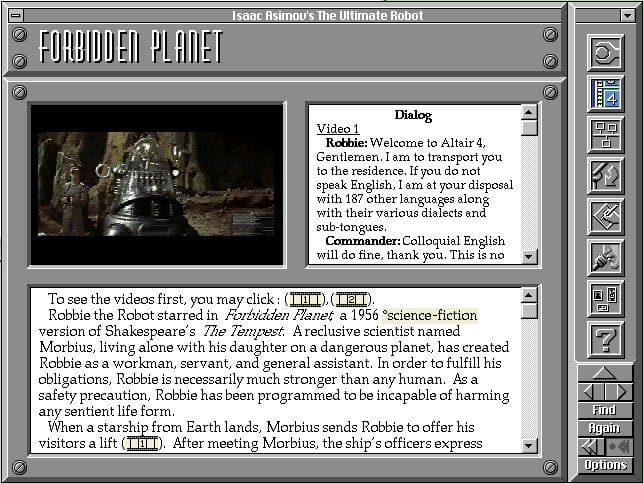Click the article text scrollbar thumb
Image resolution: width=644 pixels, height=484 pixels.
[529, 310]
